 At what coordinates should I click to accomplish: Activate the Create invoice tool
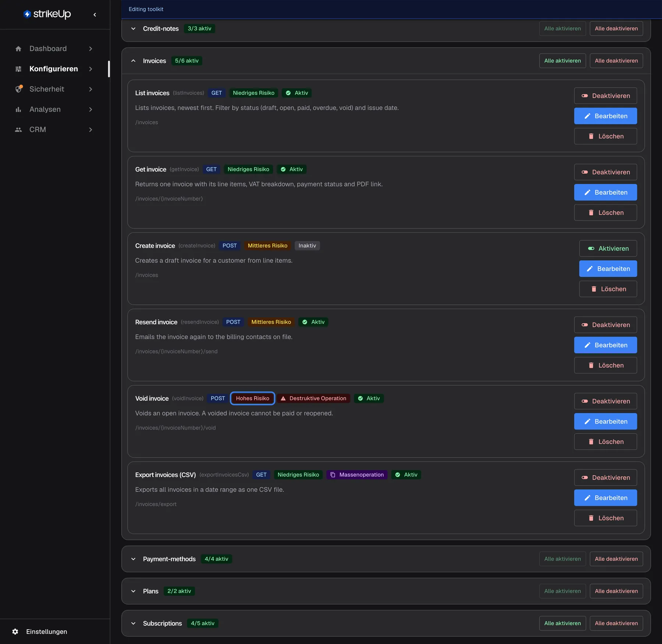tap(608, 248)
